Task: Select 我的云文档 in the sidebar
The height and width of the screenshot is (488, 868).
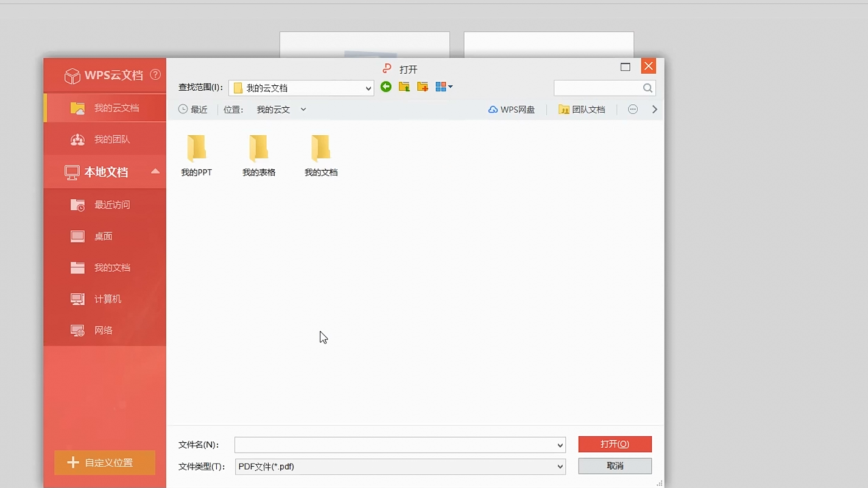Action: click(x=105, y=108)
